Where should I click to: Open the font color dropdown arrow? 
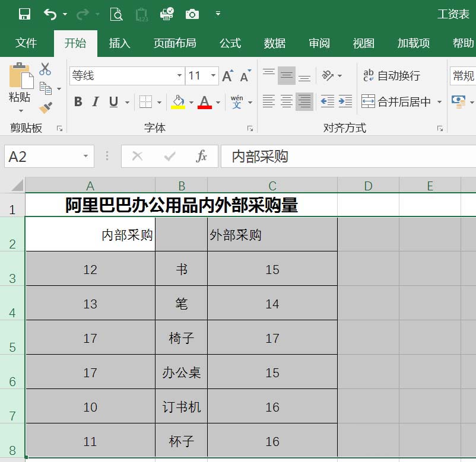click(x=218, y=102)
